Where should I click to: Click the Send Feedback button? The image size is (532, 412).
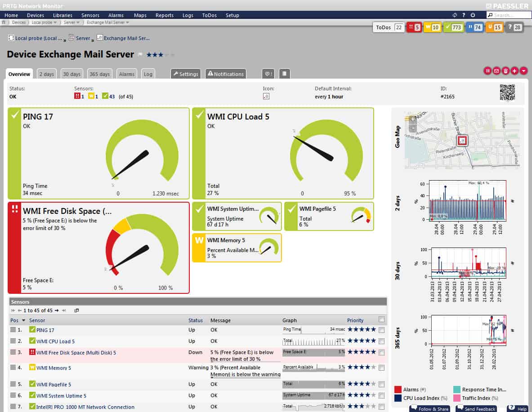(x=476, y=408)
